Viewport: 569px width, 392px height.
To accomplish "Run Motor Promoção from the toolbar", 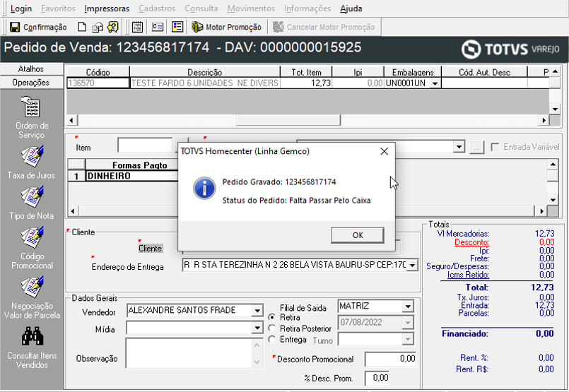I will click(x=226, y=28).
